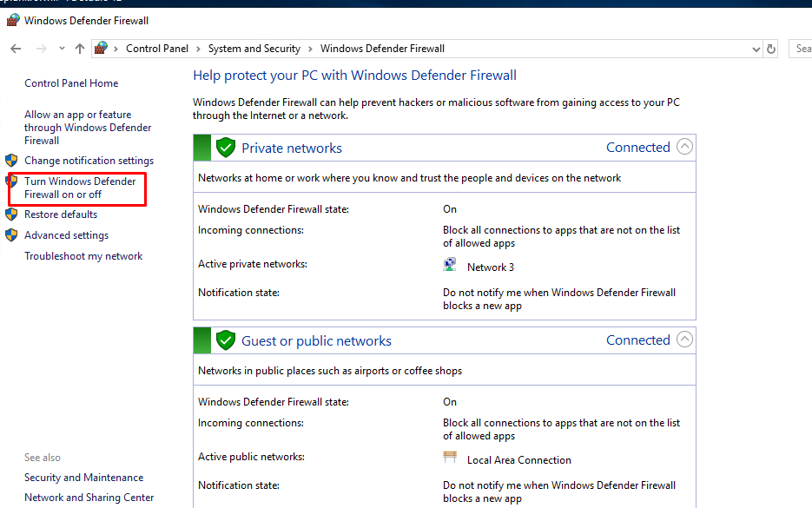
Task: Click the Network 3 text
Action: (x=491, y=267)
